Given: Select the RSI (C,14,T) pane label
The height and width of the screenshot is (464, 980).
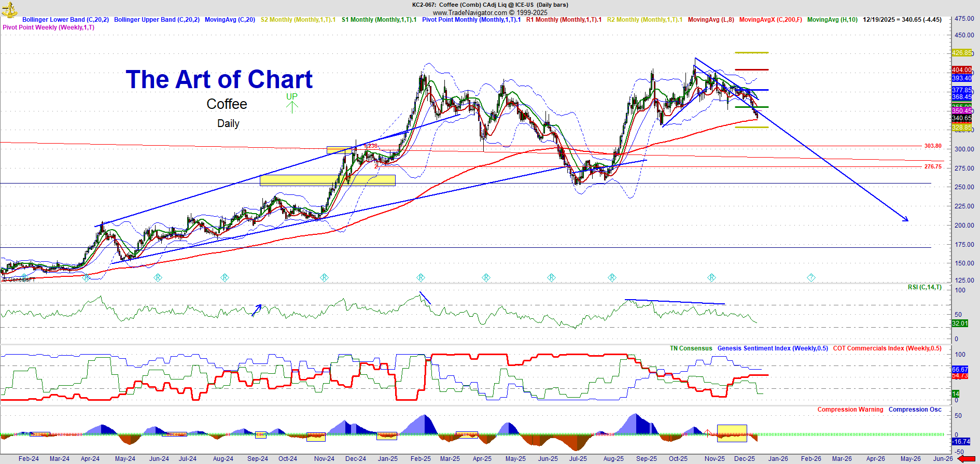Looking at the screenshot, I should (925, 287).
